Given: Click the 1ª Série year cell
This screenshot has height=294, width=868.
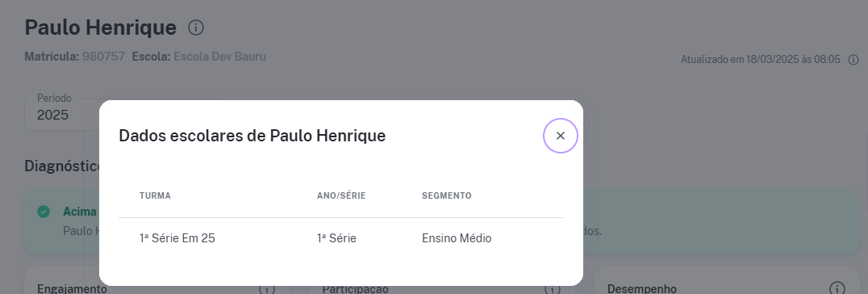Looking at the screenshot, I should click(336, 238).
